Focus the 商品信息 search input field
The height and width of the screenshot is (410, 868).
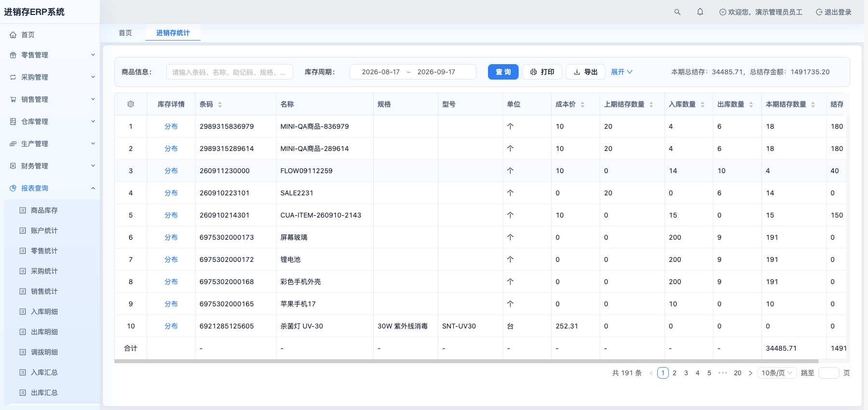point(230,72)
